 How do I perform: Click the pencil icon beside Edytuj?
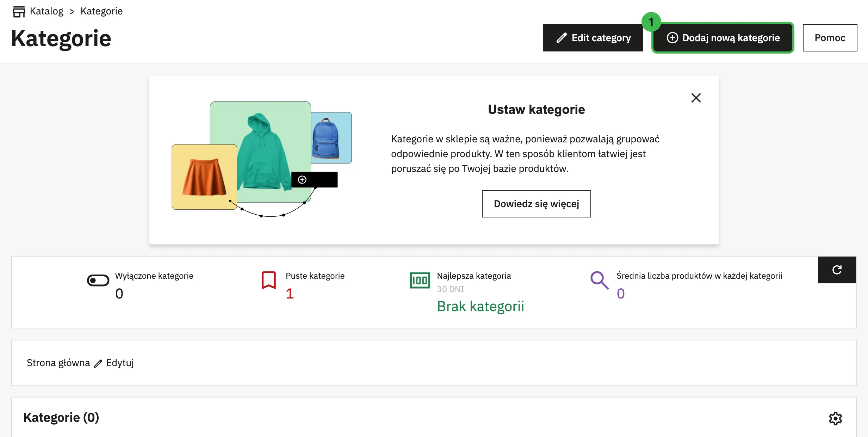pyautogui.click(x=98, y=363)
